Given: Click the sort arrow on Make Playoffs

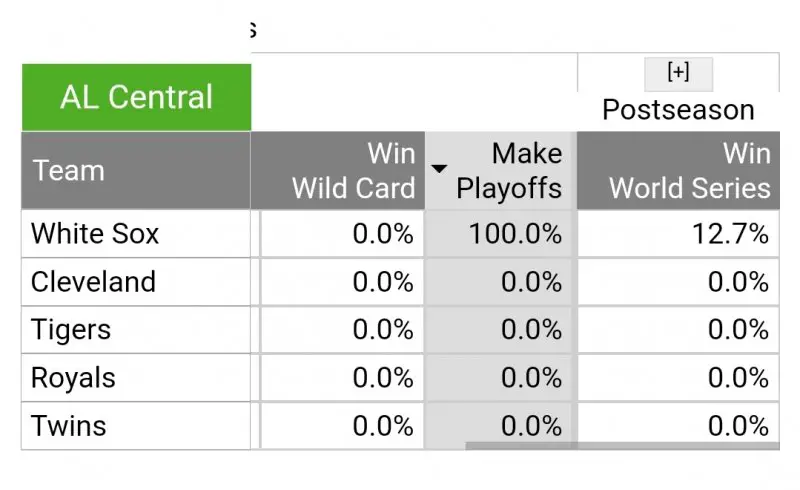Looking at the screenshot, I should point(439,168).
